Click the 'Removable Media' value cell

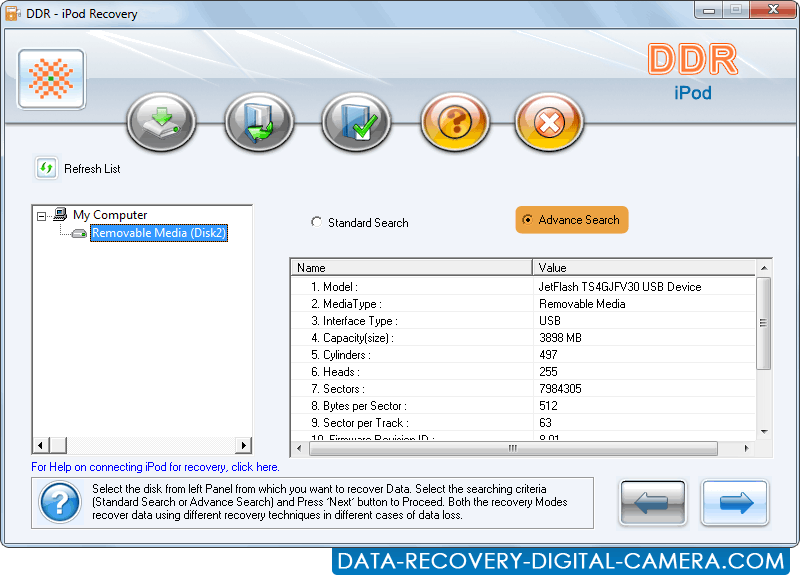644,304
